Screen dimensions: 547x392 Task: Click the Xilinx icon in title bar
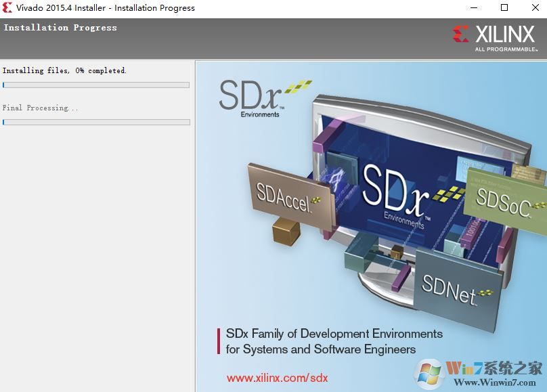click(x=7, y=8)
